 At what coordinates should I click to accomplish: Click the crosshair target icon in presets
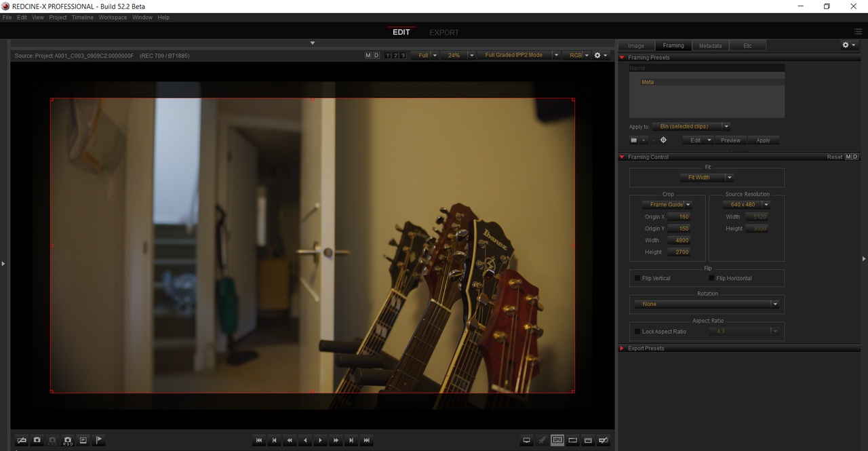tap(663, 140)
